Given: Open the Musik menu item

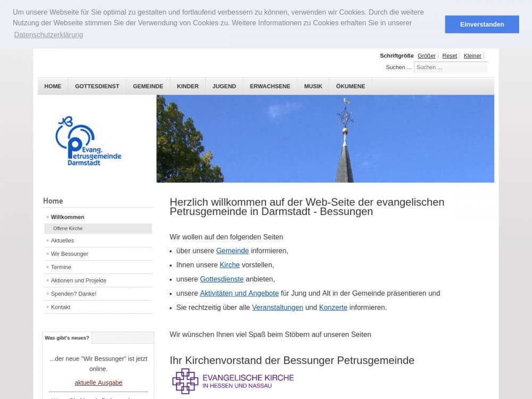Looking at the screenshot, I should tap(313, 86).
